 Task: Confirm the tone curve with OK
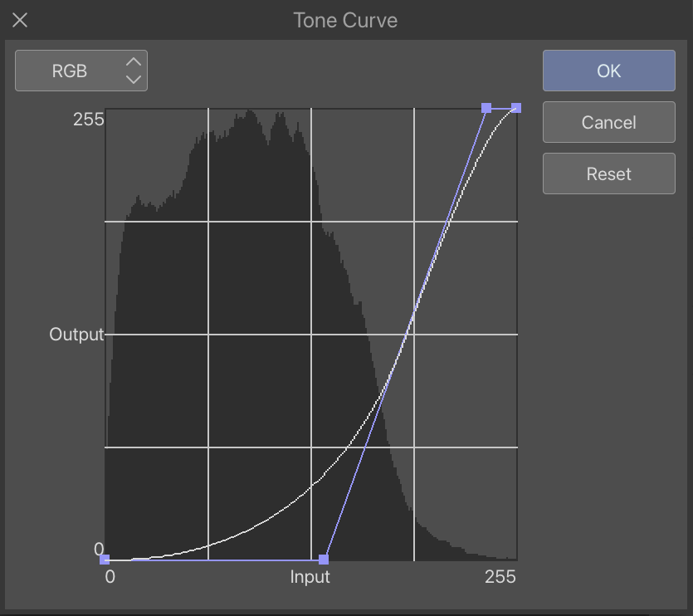(x=608, y=71)
